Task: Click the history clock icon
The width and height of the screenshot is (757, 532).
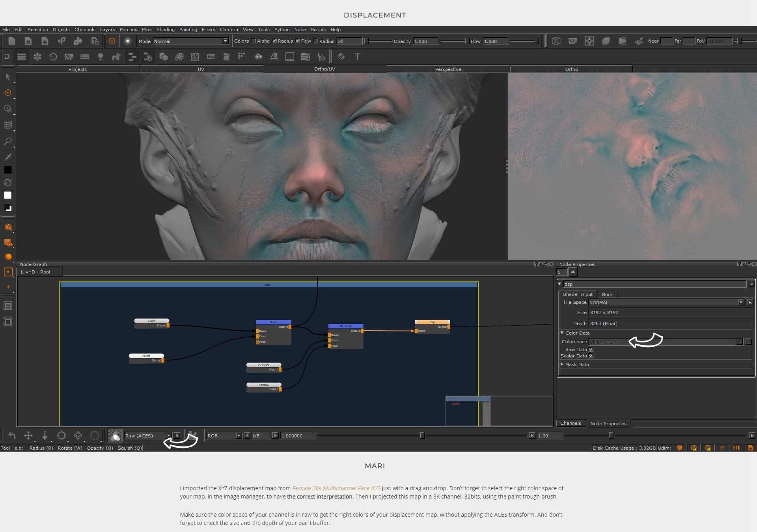Action: 53,57
